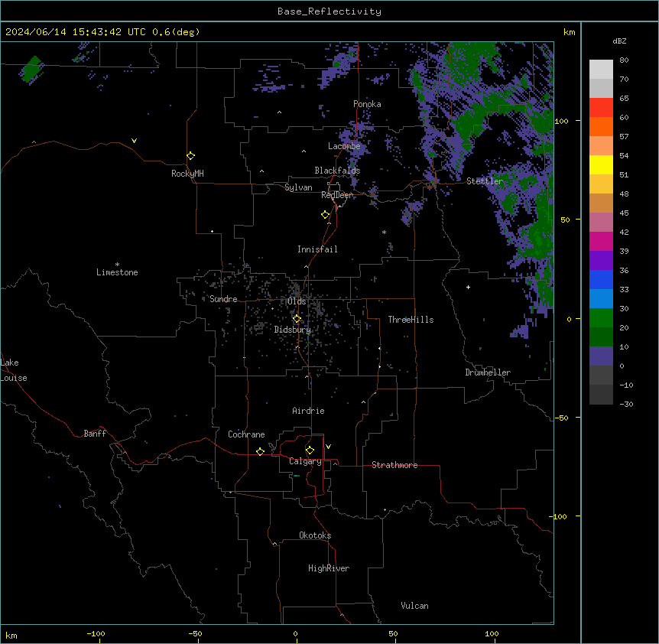659x644 pixels.
Task: Click the Base_Reflectivity title
Action: (329, 11)
